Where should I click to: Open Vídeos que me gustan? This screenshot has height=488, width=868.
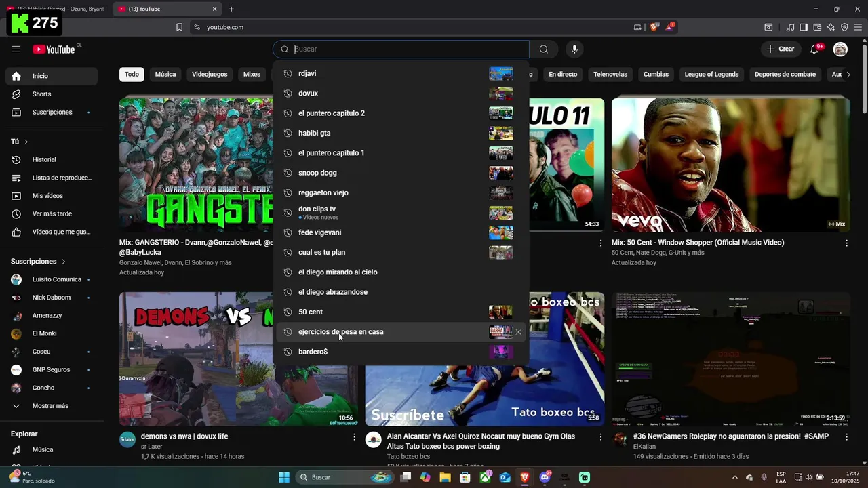coord(52,232)
